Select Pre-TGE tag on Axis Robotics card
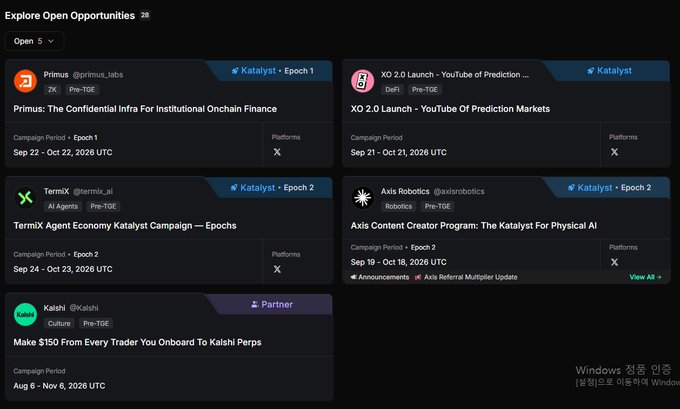The width and height of the screenshot is (680, 409). click(x=438, y=206)
